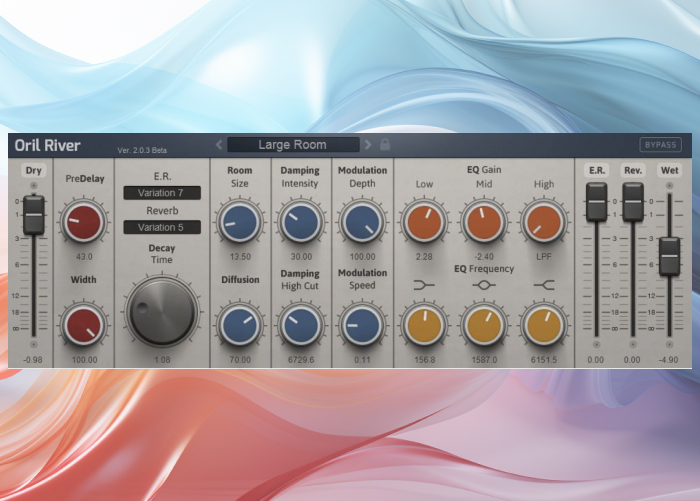The width and height of the screenshot is (700, 501).
Task: Click the Wet value -4.90
Action: point(668,359)
